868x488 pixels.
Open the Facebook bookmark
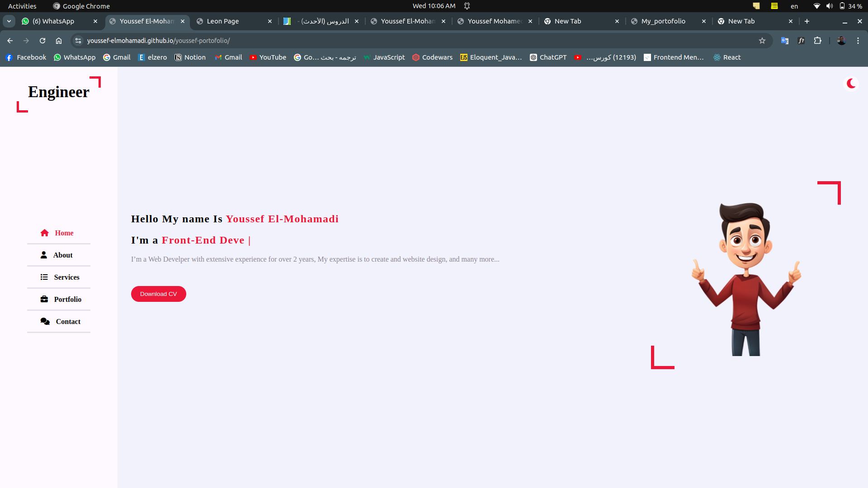click(x=26, y=57)
